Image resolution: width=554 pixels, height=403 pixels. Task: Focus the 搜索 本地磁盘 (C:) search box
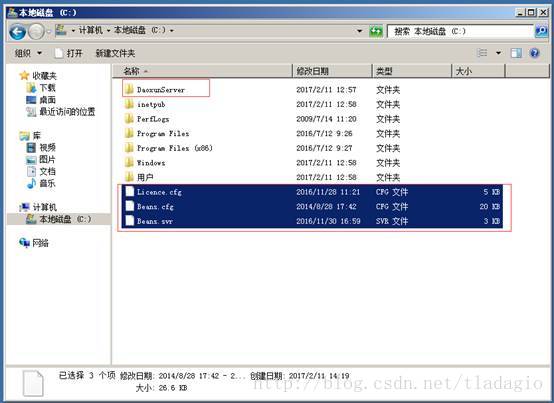click(x=460, y=31)
